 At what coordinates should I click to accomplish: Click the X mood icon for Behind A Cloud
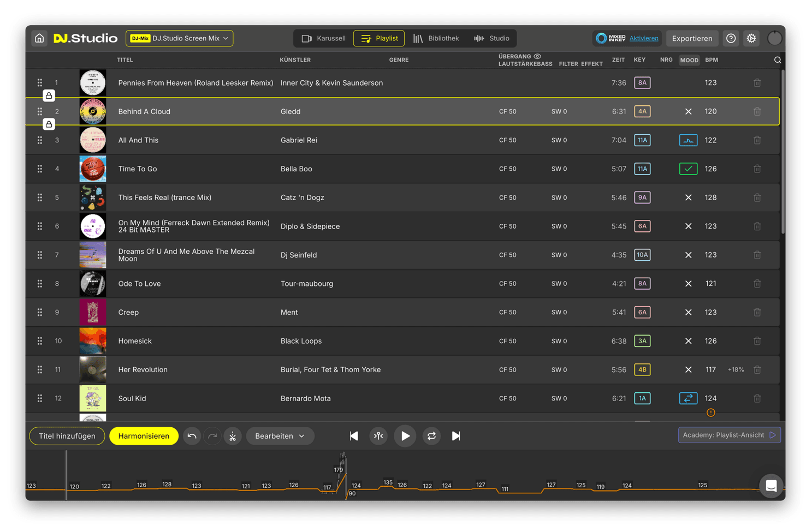tap(688, 111)
